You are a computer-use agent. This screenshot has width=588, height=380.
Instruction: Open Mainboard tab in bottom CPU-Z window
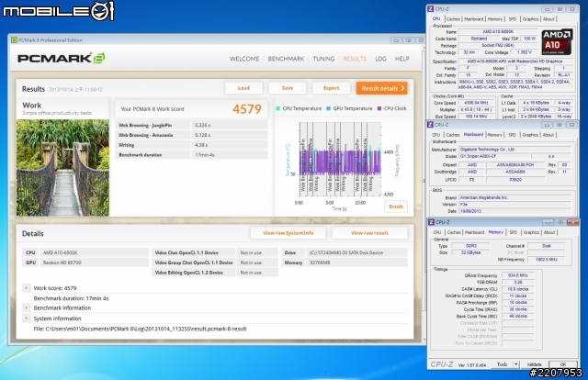[474, 232]
